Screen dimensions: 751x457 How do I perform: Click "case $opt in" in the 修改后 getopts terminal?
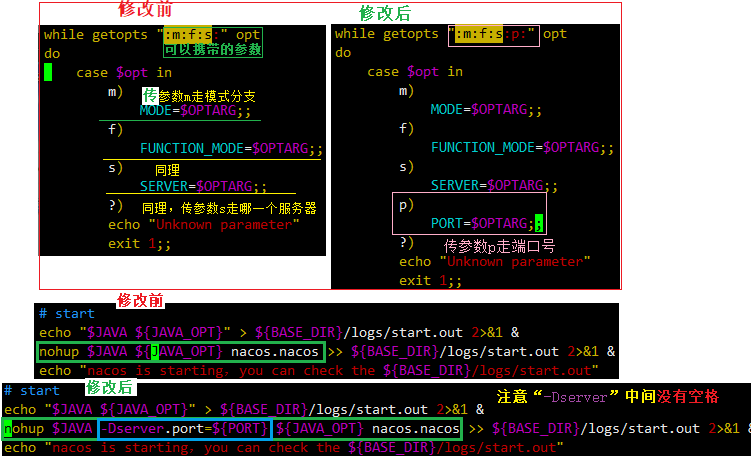pos(415,72)
